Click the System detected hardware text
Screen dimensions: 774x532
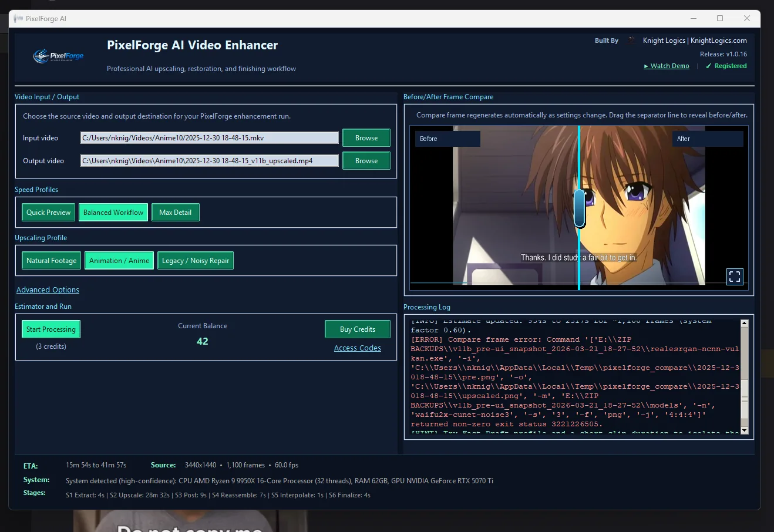[x=280, y=480]
